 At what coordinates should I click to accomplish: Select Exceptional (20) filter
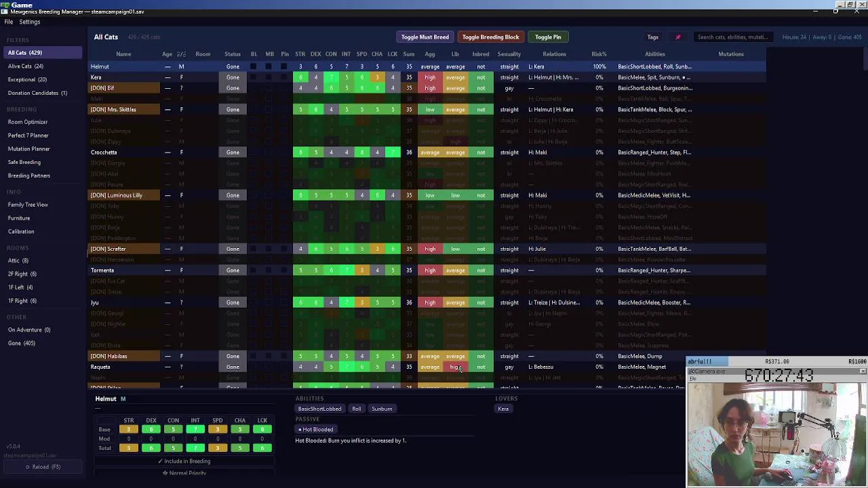pyautogui.click(x=43, y=79)
